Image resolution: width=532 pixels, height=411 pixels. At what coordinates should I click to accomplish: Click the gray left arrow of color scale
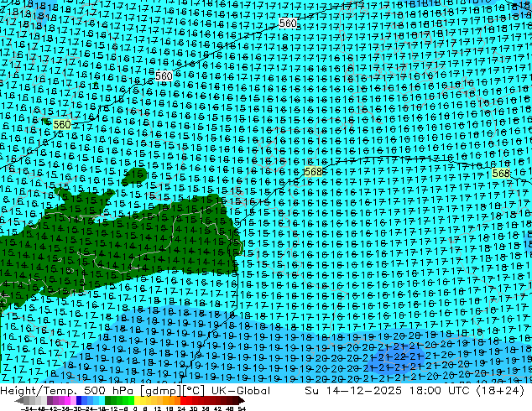(x=19, y=401)
